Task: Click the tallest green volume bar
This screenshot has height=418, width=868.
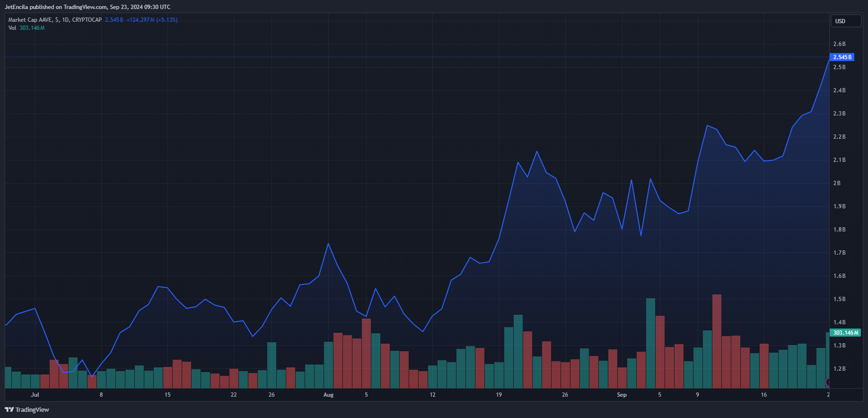Action: pos(650,343)
